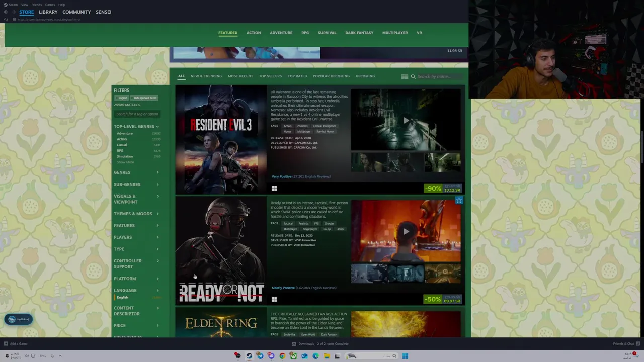The width and height of the screenshot is (644, 362).
Task: Select the New & Trending tab
Action: coord(206,76)
